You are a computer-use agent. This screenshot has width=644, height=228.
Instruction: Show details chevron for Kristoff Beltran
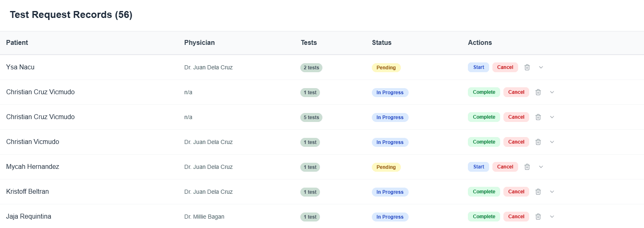pyautogui.click(x=552, y=192)
